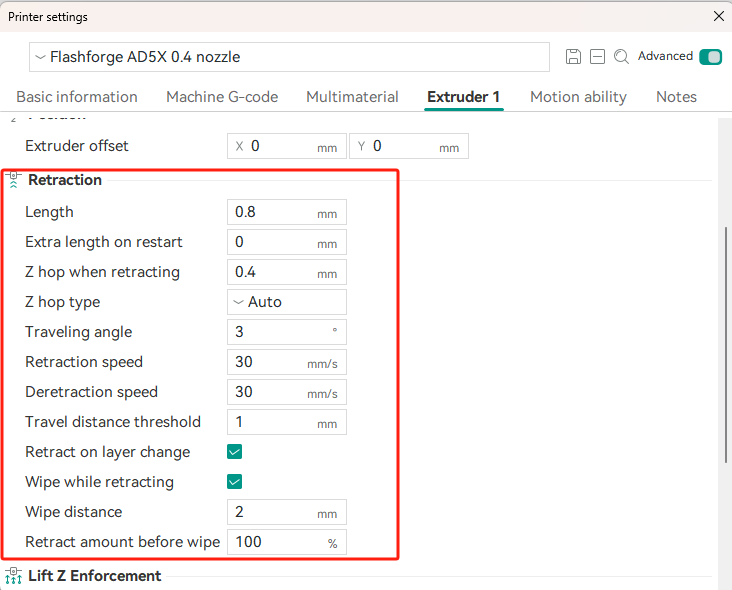Click the Retraction speed value field
The image size is (732, 590).
click(x=287, y=362)
